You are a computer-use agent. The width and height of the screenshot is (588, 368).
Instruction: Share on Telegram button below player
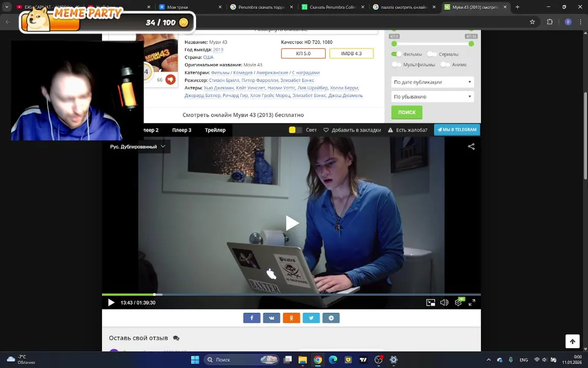tap(331, 318)
